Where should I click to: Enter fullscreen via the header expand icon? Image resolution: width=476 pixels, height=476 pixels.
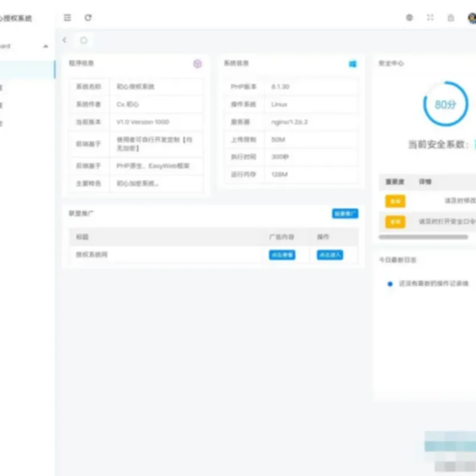pyautogui.click(x=430, y=18)
